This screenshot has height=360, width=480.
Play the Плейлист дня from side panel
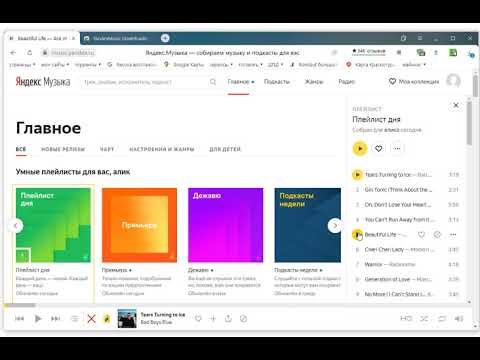pos(360,149)
